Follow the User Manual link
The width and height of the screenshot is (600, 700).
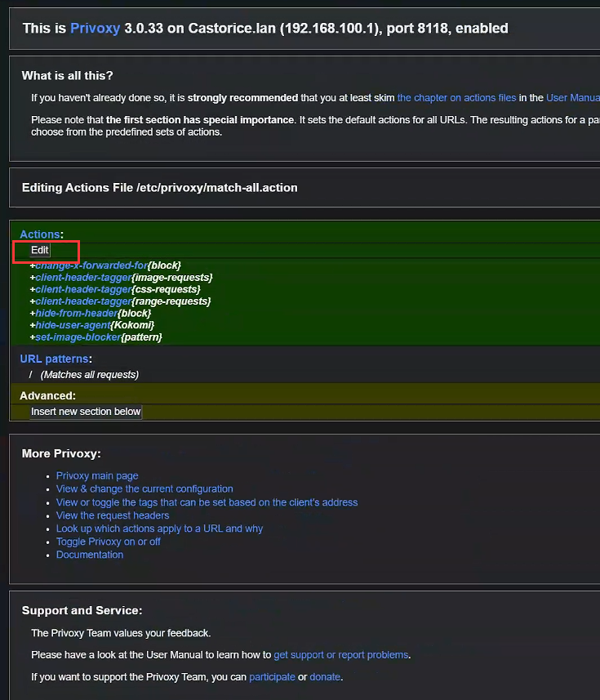coord(572,98)
